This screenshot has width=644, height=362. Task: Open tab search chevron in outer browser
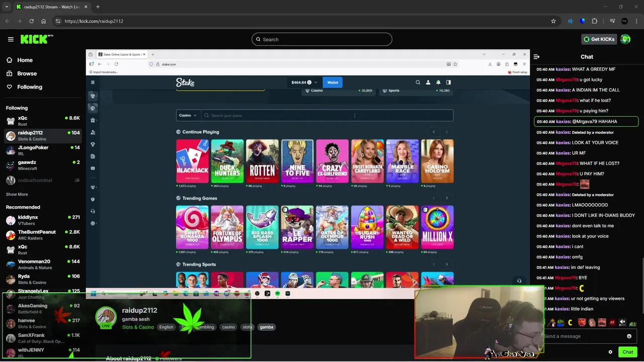coord(7,7)
